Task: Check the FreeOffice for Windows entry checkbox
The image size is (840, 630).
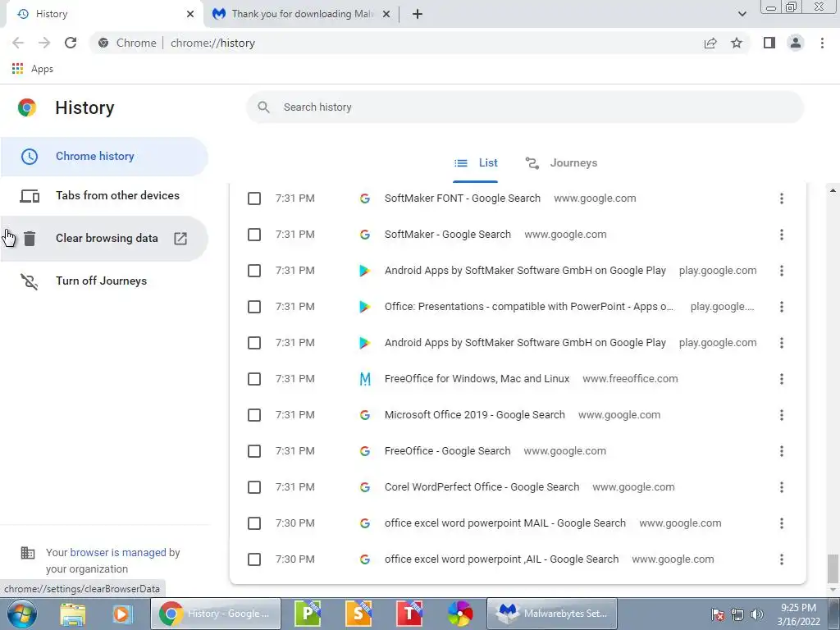Action: click(254, 379)
